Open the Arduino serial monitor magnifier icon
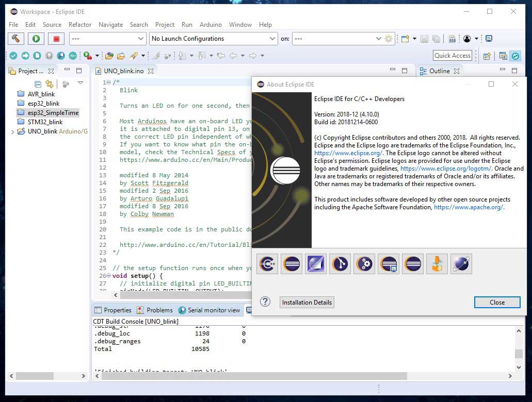The image size is (532, 402). click(61, 56)
